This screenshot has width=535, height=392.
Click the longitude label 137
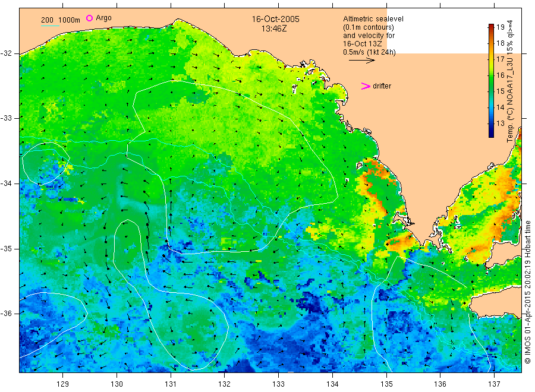click(494, 384)
